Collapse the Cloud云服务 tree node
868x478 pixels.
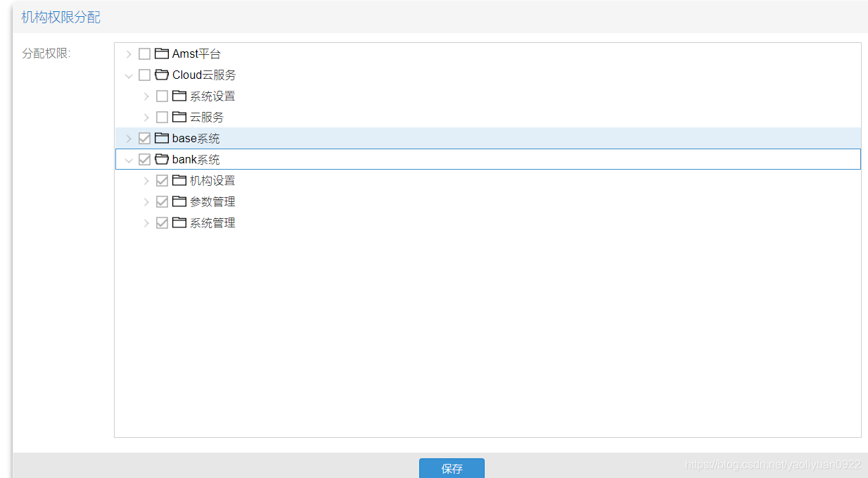[x=129, y=75]
